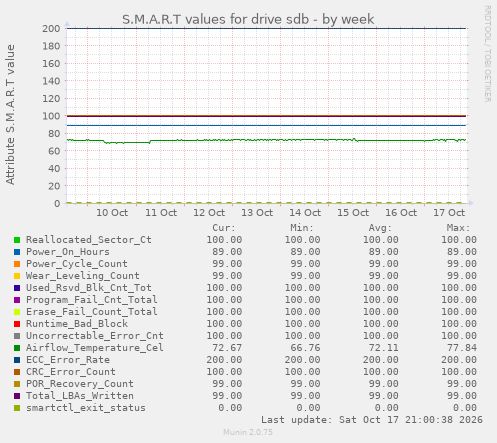Image resolution: width=497 pixels, height=443 pixels.
Task: Click ECC_Error_Rate current value 200.00
Action: 224,360
